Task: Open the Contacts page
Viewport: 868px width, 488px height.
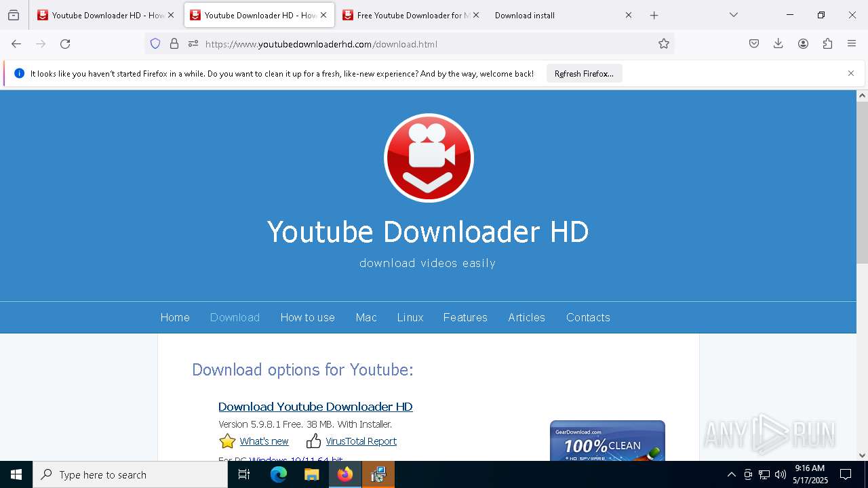Action: point(588,317)
